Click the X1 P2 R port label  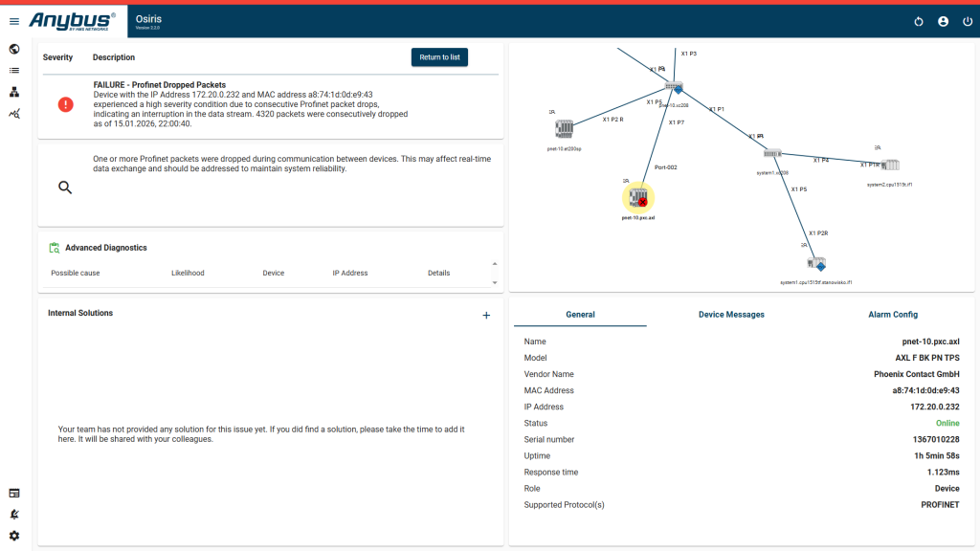click(612, 120)
